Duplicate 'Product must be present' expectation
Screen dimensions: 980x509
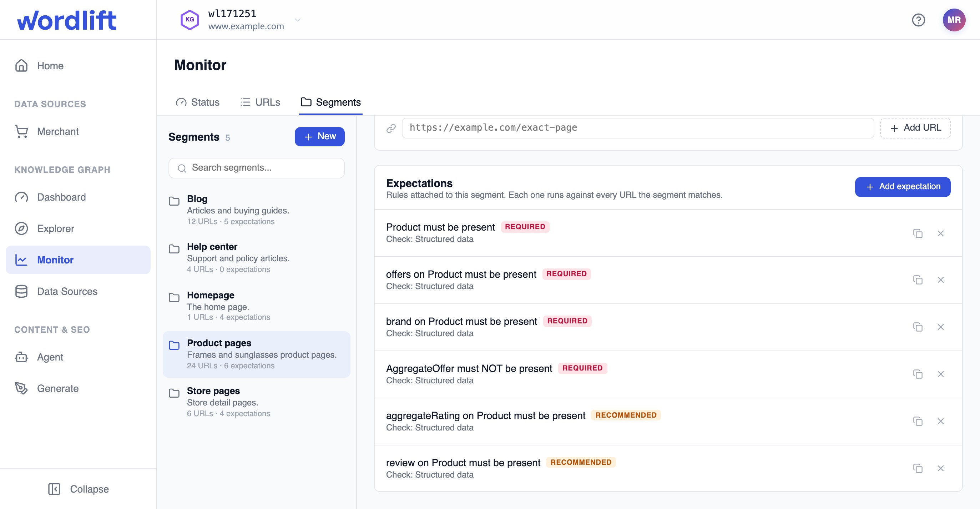918,233
